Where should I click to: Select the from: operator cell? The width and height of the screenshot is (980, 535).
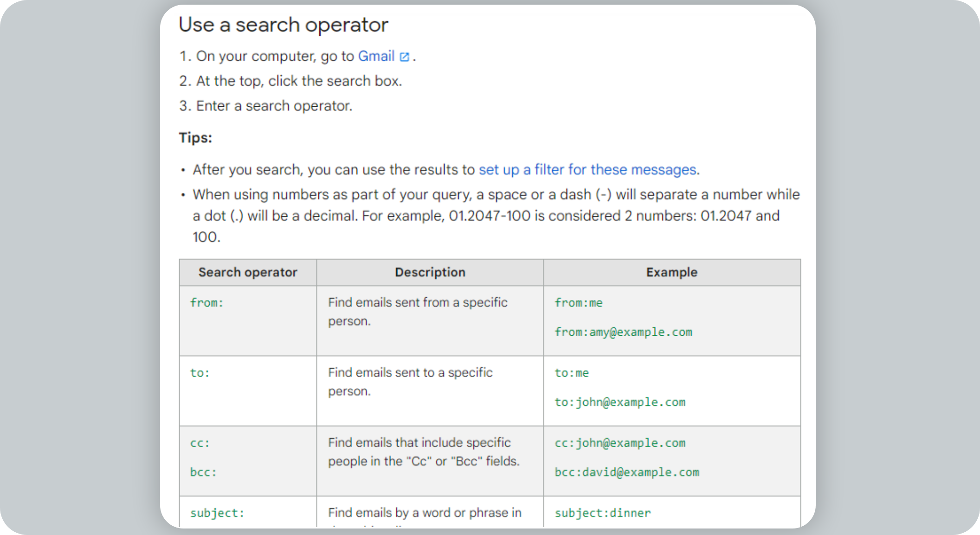click(207, 302)
